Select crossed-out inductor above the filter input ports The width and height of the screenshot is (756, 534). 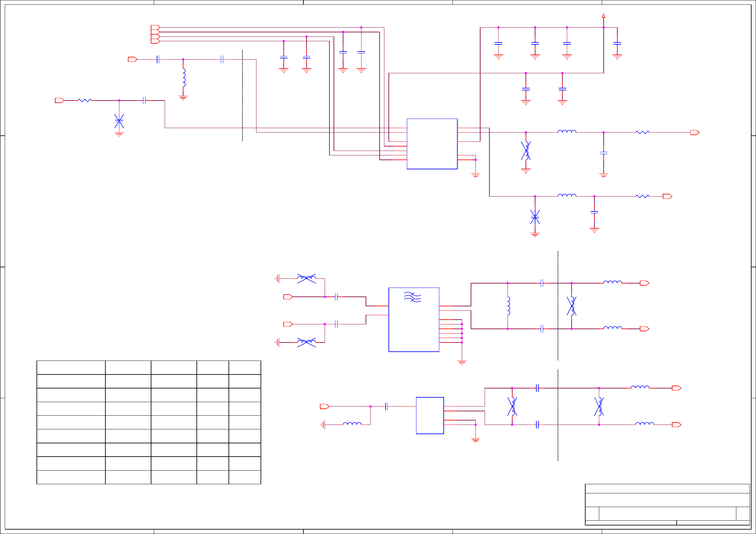pyautogui.click(x=306, y=278)
